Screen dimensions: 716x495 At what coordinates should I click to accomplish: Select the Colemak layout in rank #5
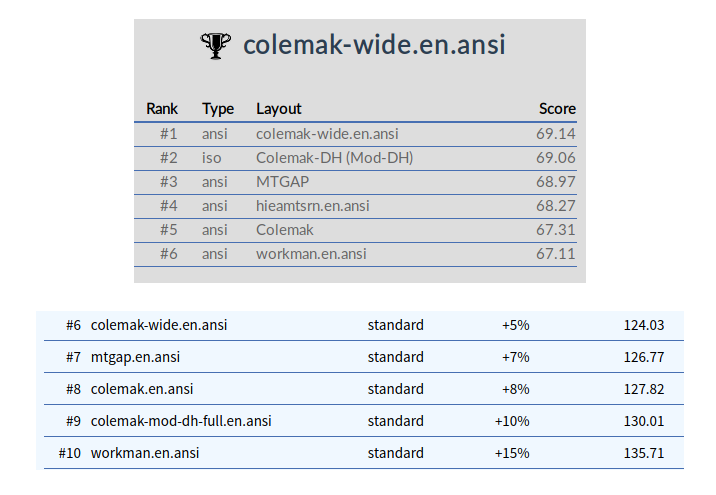(284, 230)
